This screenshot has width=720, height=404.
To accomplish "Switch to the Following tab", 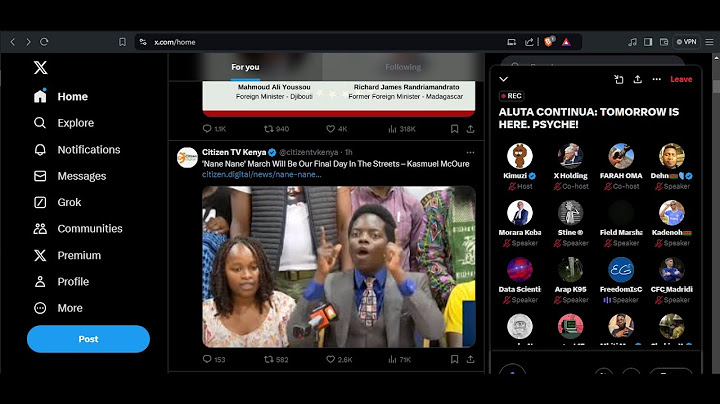I will 403,67.
